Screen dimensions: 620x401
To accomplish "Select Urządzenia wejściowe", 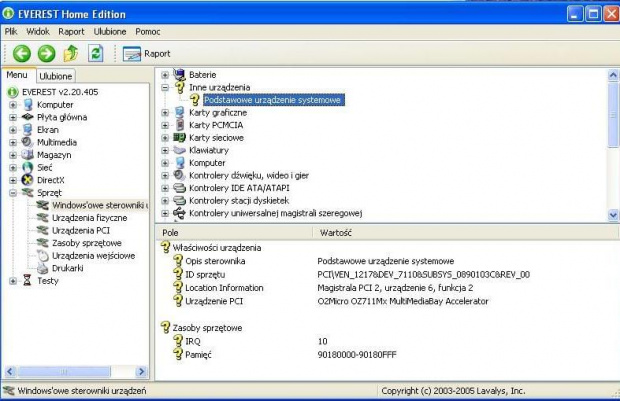I will click(x=93, y=256).
